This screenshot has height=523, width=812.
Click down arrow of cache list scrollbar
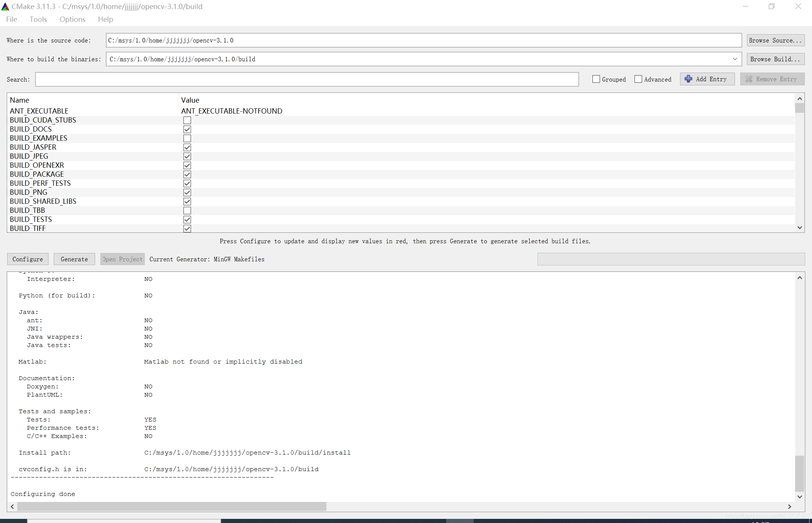point(800,227)
